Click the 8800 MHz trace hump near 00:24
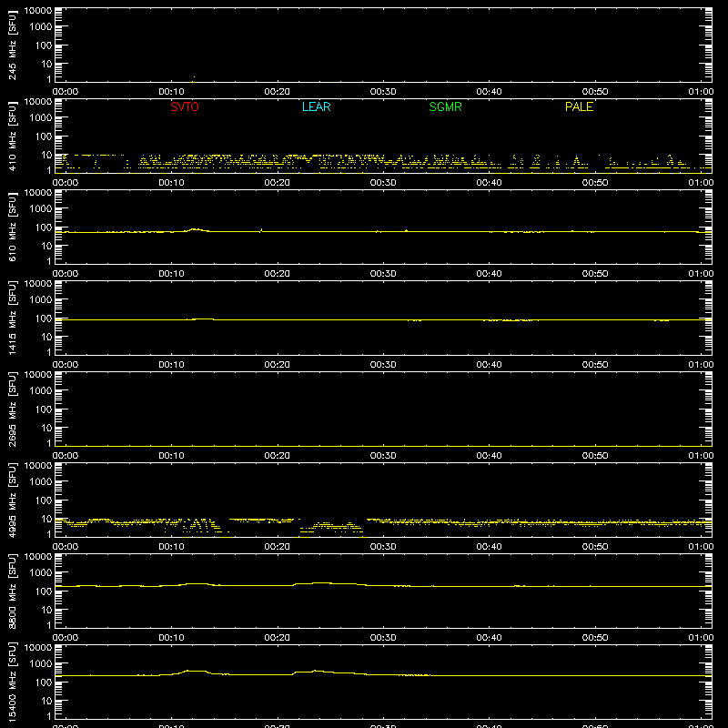The image size is (728, 728). (320, 583)
